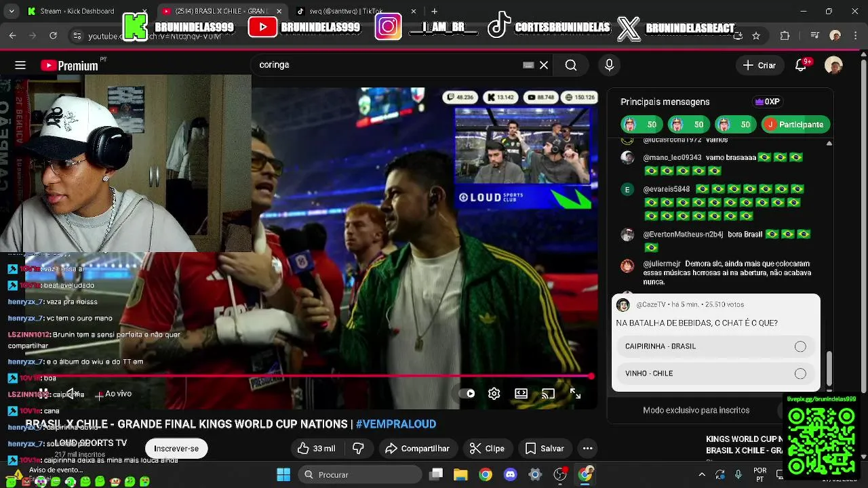Image resolution: width=868 pixels, height=488 pixels.
Task: Toggle autoplay switch in the player
Action: (467, 394)
